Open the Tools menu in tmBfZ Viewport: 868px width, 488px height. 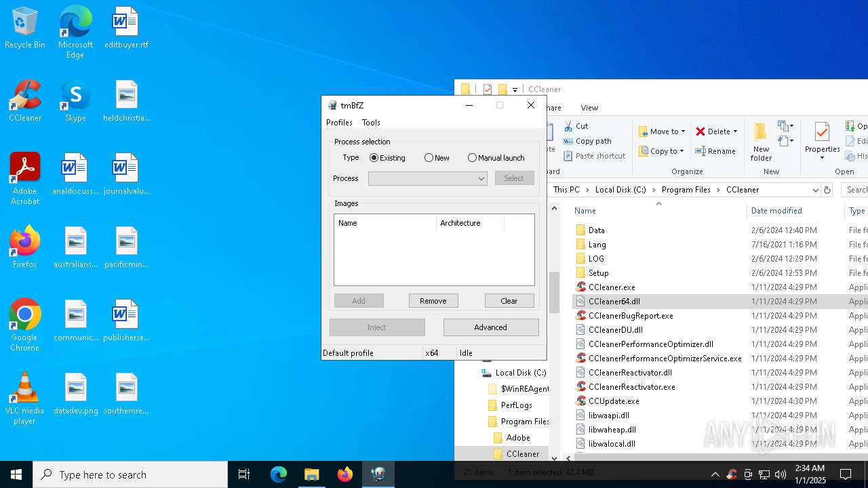pyautogui.click(x=371, y=123)
